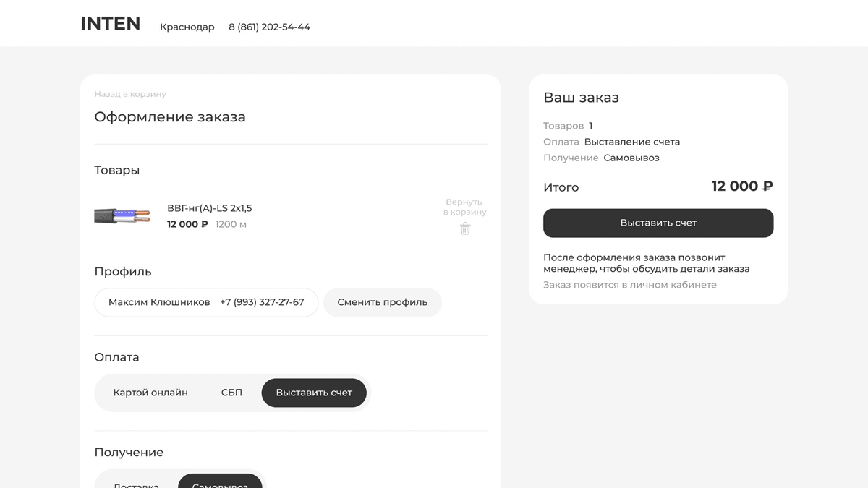This screenshot has width=868, height=488.
Task: Click the INTEN logo
Action: coord(110,24)
